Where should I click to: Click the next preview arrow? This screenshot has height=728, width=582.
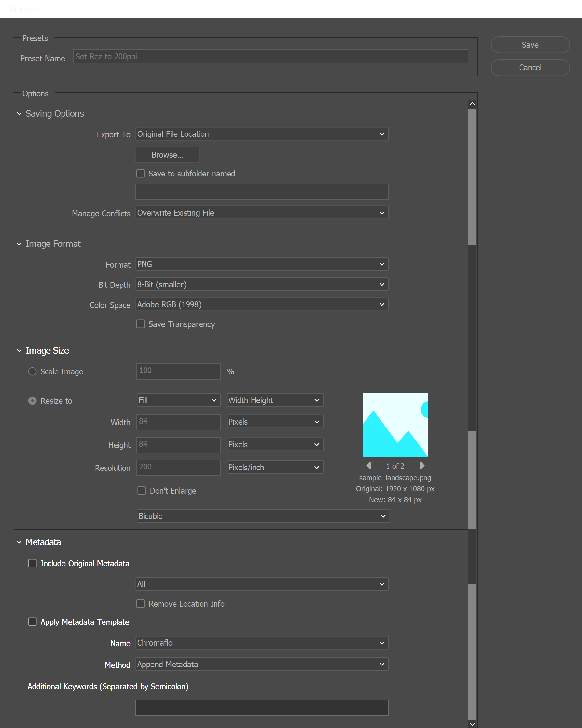(422, 466)
